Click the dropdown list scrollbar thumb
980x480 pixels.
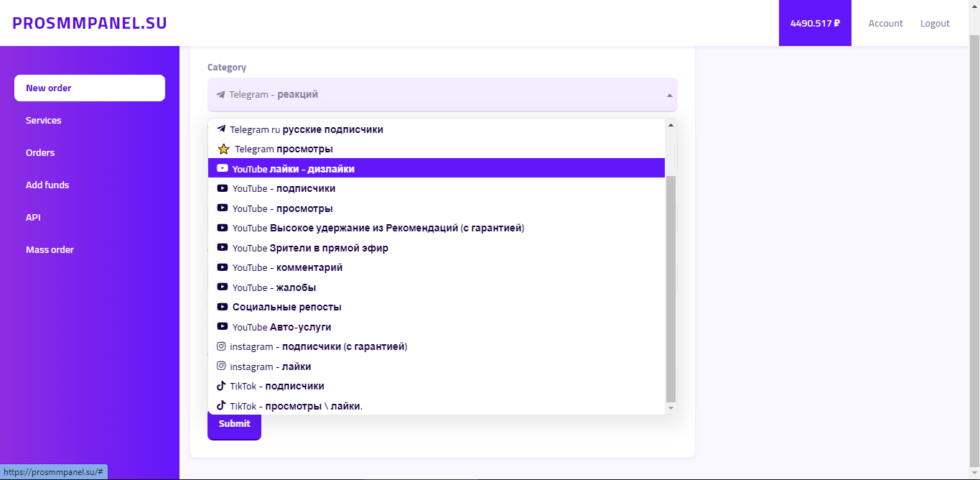point(671,288)
